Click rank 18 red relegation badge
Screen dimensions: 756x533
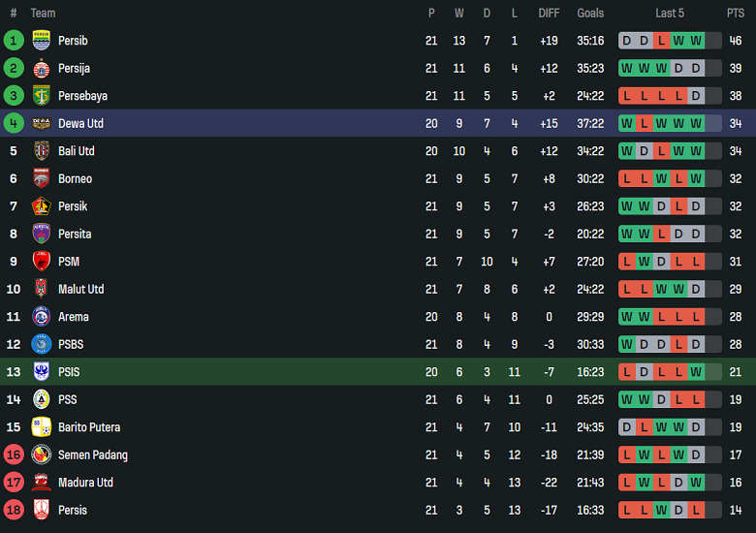(x=14, y=510)
